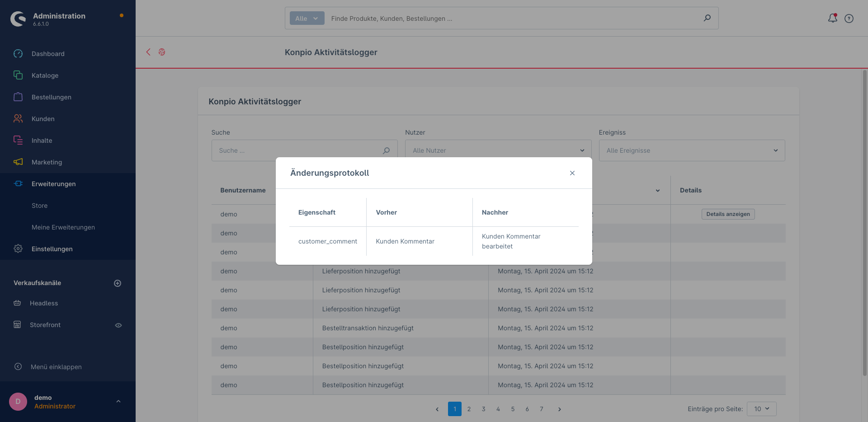Click the Headless basket icon

17,303
